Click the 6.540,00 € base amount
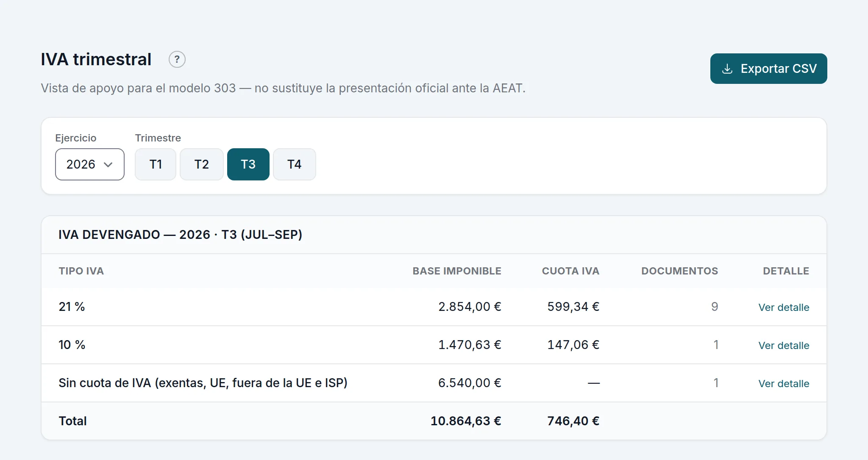The width and height of the screenshot is (868, 460). [x=470, y=383]
